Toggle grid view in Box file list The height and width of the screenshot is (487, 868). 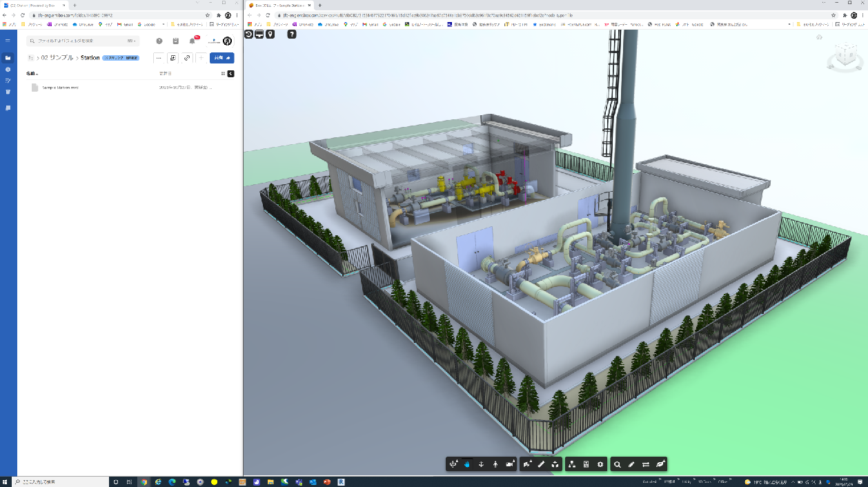pyautogui.click(x=223, y=73)
